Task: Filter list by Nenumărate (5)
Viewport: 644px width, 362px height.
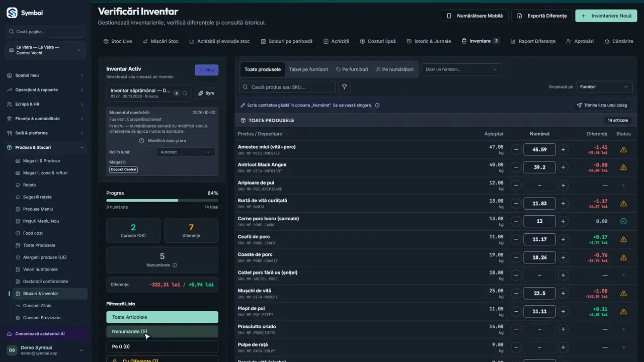Action: click(x=162, y=331)
